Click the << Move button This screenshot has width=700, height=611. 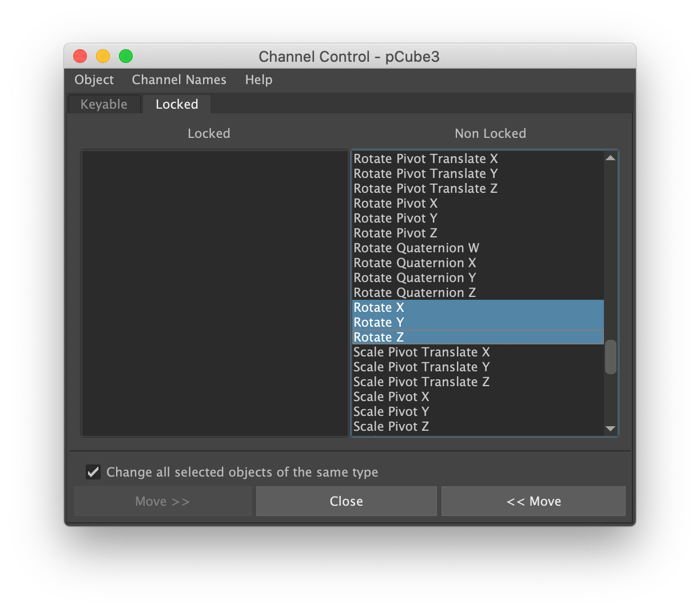point(533,502)
